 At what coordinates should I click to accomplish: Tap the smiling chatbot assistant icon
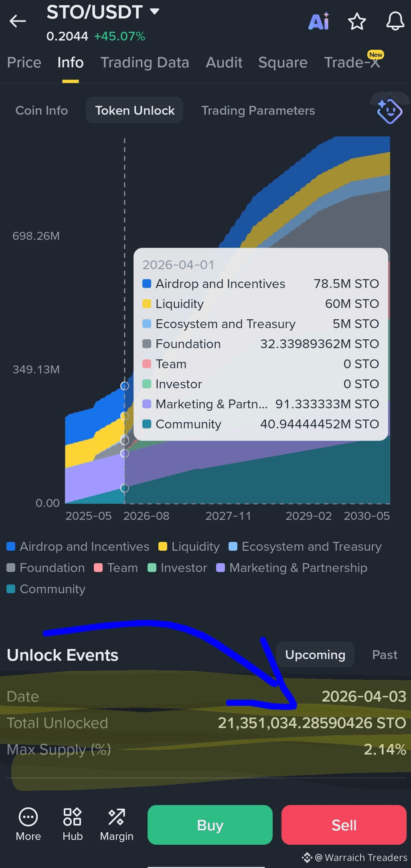coord(389,111)
